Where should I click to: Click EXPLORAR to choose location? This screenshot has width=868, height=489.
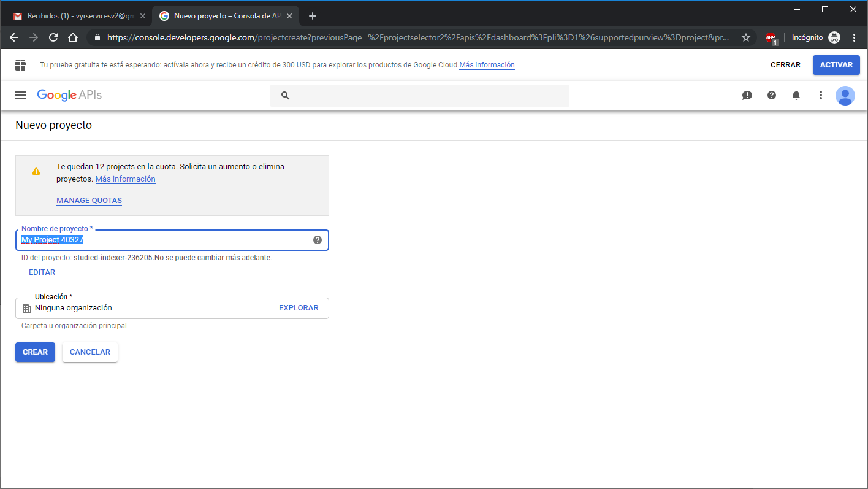click(x=299, y=308)
